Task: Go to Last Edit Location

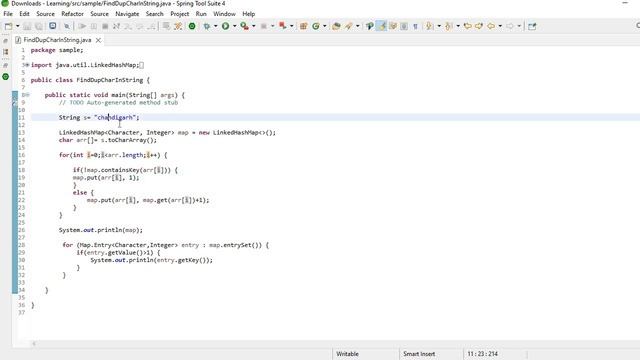Action: [x=468, y=26]
